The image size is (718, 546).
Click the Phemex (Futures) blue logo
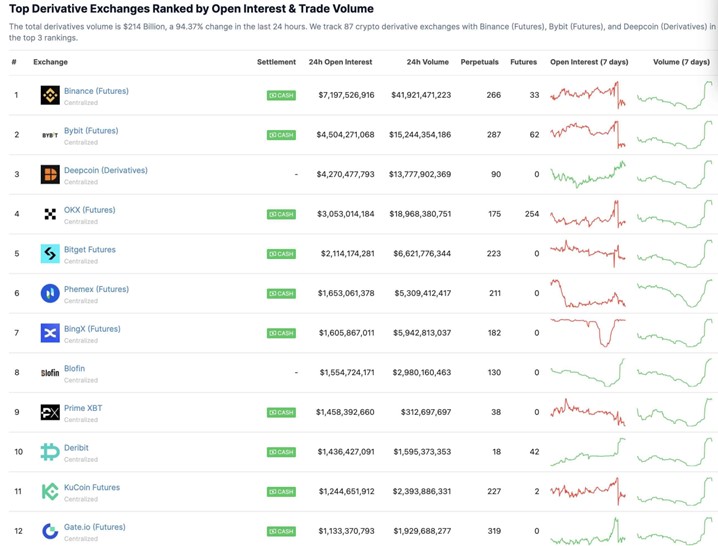tap(49, 293)
